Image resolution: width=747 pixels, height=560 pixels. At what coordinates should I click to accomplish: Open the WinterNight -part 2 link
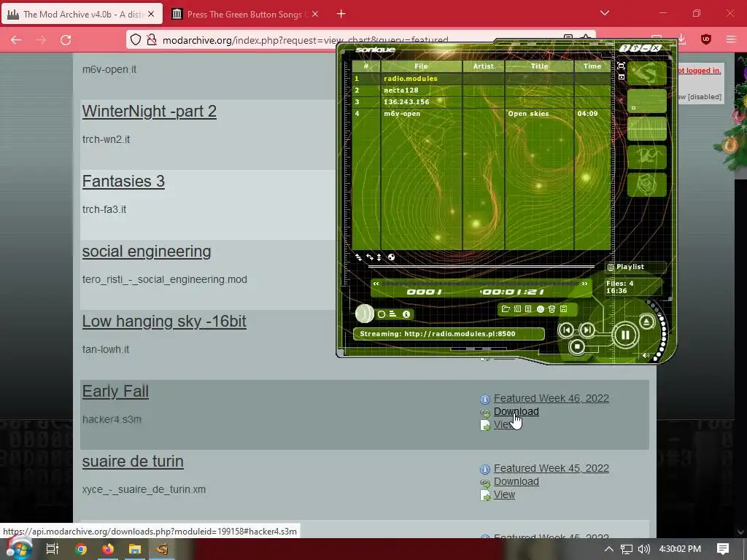(x=149, y=112)
